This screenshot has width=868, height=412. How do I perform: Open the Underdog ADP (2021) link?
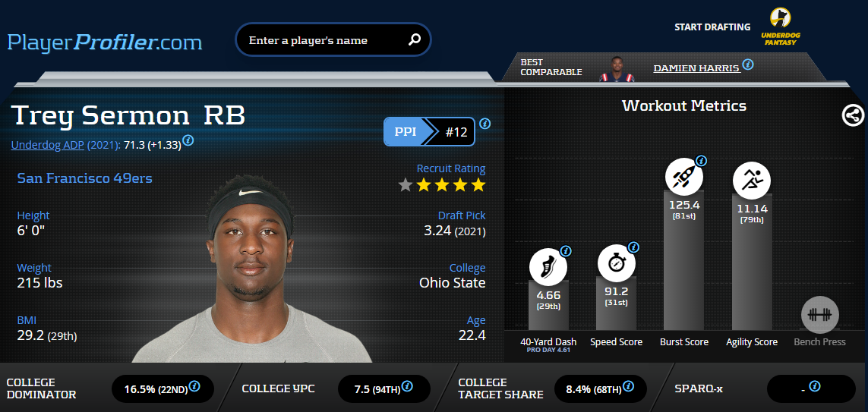point(66,145)
